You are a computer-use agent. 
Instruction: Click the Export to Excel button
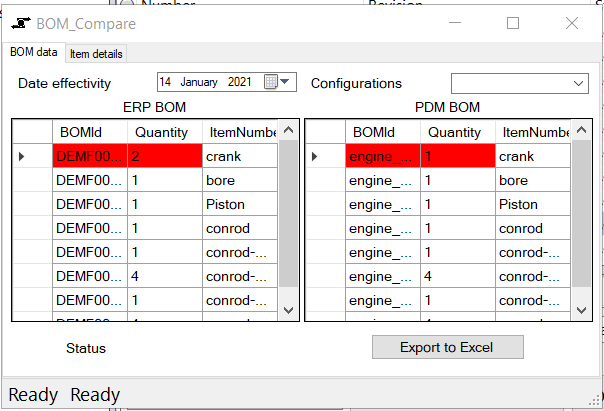[447, 347]
